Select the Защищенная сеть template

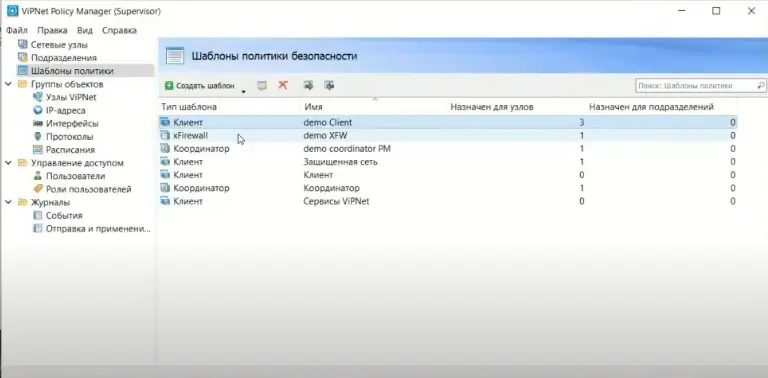click(x=340, y=162)
